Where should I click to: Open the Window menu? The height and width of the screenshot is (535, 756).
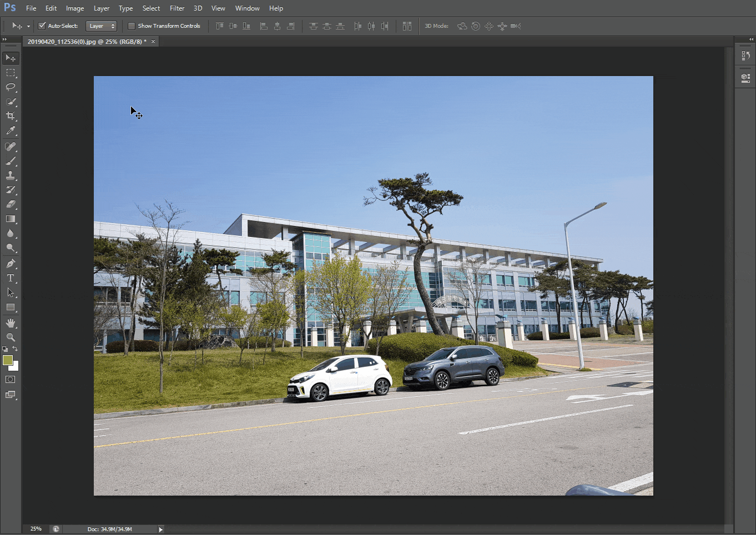(248, 8)
